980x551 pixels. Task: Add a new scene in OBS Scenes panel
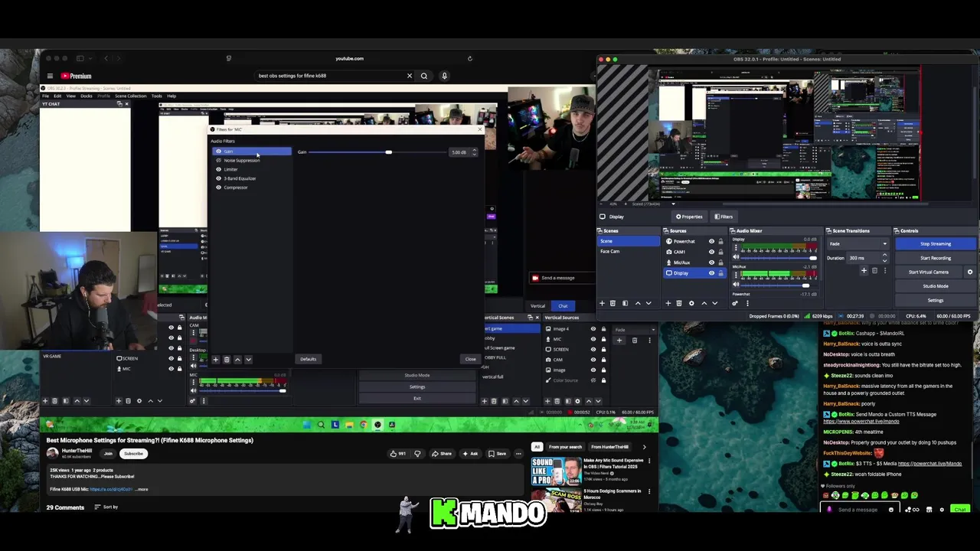[602, 303]
